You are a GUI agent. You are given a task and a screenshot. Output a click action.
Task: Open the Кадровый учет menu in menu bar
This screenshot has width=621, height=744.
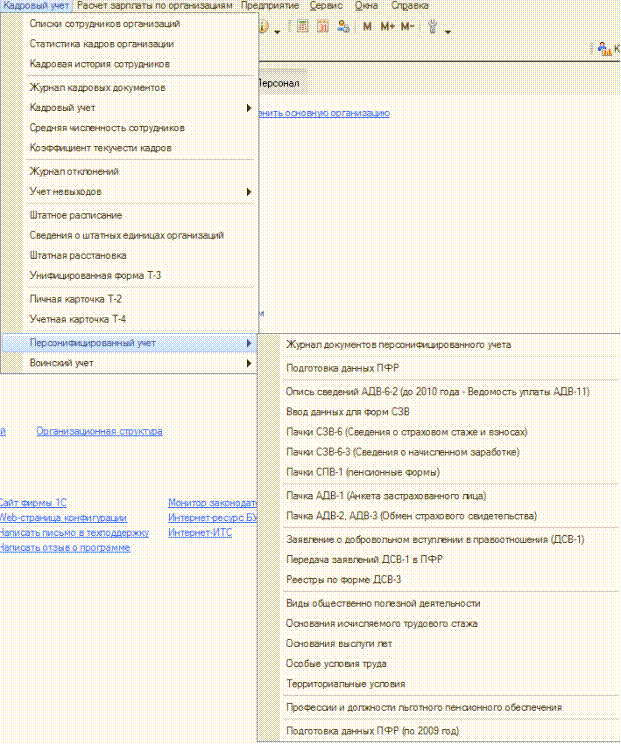click(36, 6)
